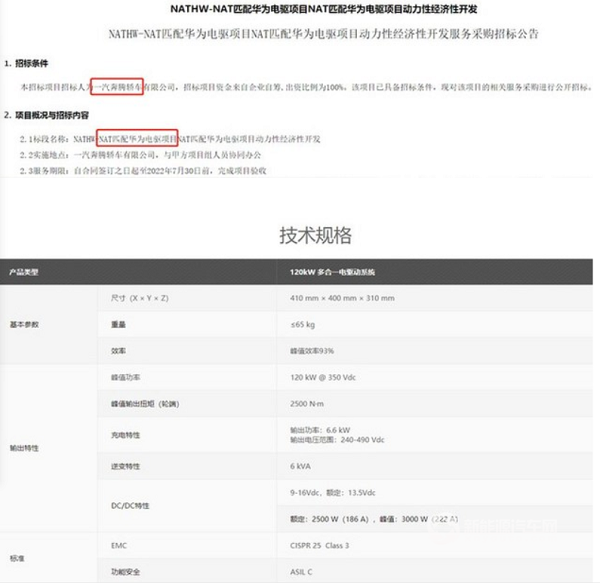Click the '≤65 kg' weight value
This screenshot has height=583, width=600.
tap(305, 325)
